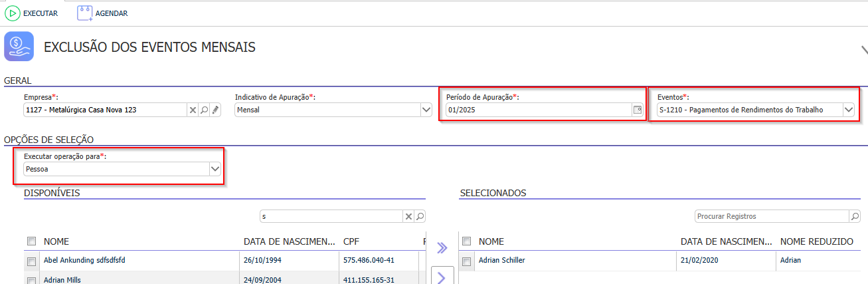Image resolution: width=868 pixels, height=284 pixels.
Task: Click the Procurar Registros search field
Action: (x=771, y=216)
